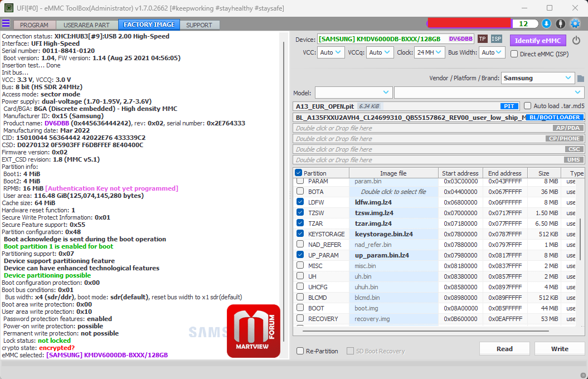
Task: Click the BOTA 'Double click to select file' cell
Action: 393,192
